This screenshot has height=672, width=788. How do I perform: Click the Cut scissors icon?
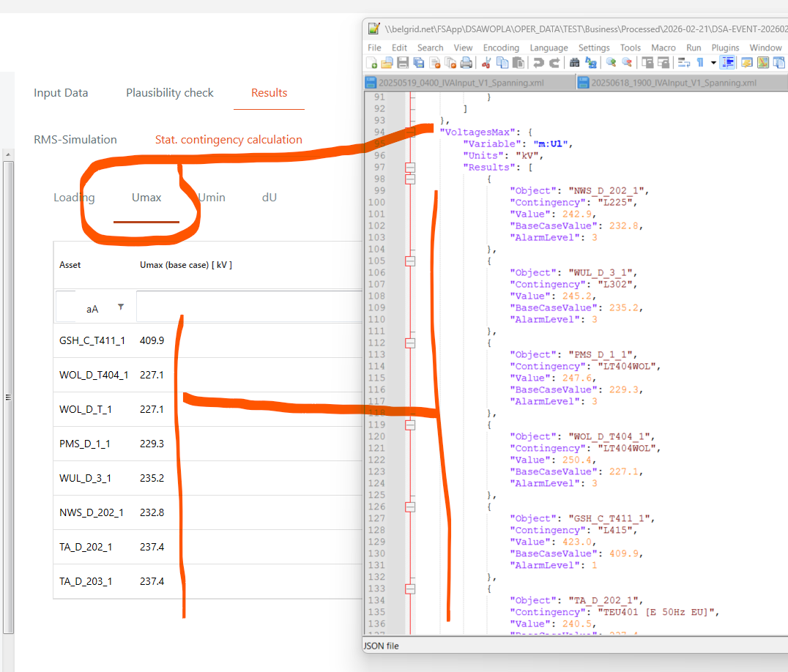486,63
